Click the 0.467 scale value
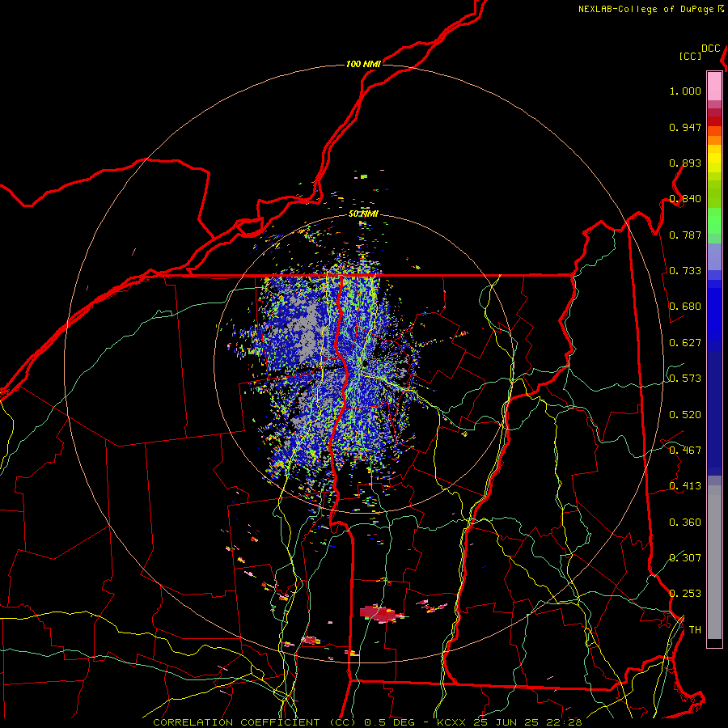728x728 pixels. tap(685, 451)
